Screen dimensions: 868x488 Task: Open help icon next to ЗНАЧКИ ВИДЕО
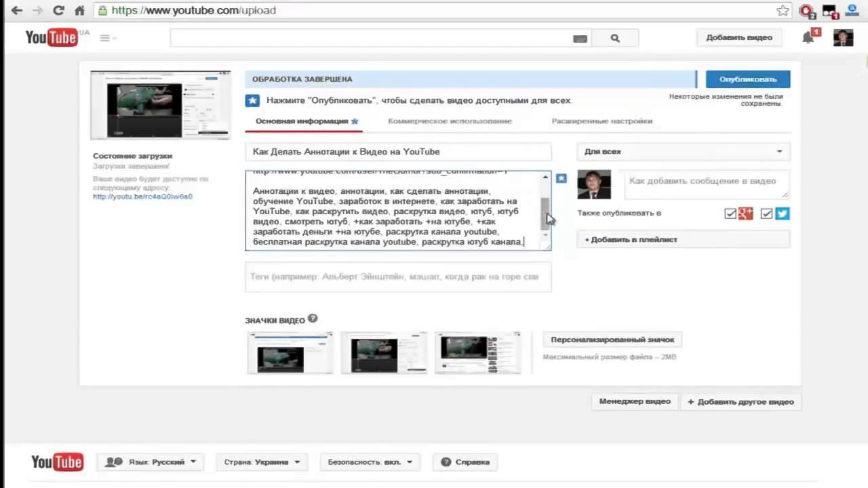coord(313,319)
